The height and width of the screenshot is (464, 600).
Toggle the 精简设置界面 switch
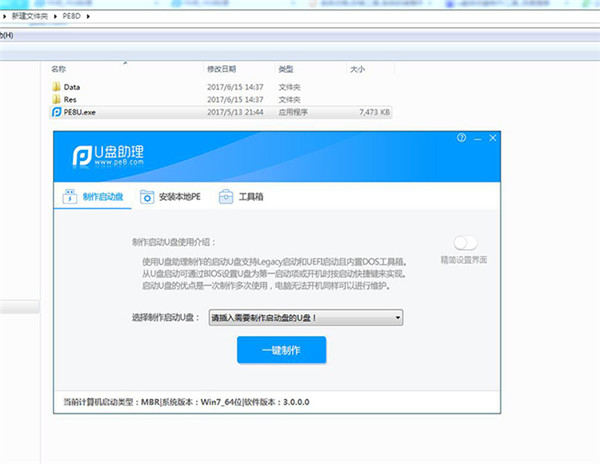pyautogui.click(x=465, y=243)
